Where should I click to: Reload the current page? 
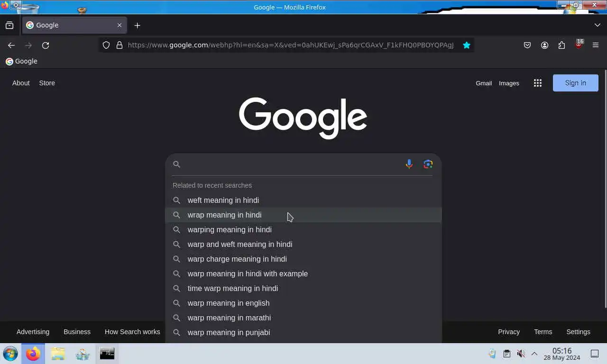tap(46, 45)
